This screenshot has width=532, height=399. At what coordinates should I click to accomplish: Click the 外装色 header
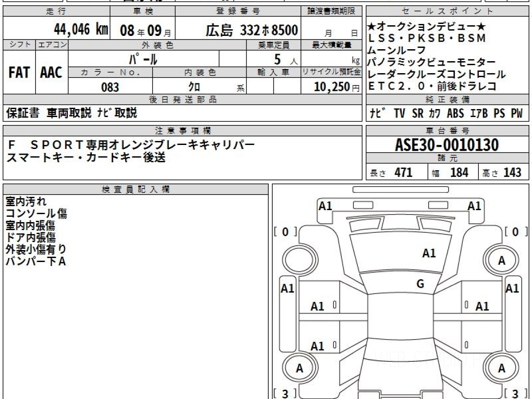pos(157,45)
